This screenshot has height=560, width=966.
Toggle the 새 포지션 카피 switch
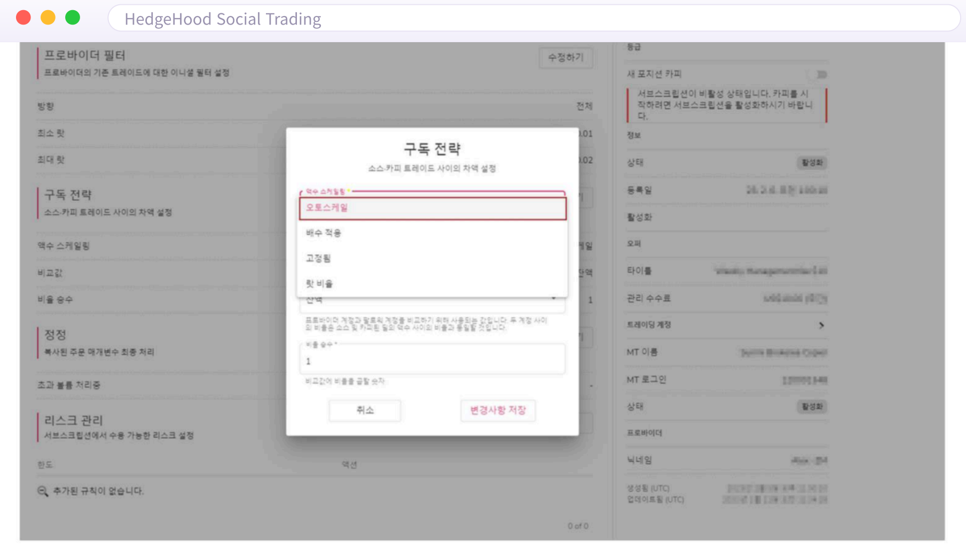818,74
